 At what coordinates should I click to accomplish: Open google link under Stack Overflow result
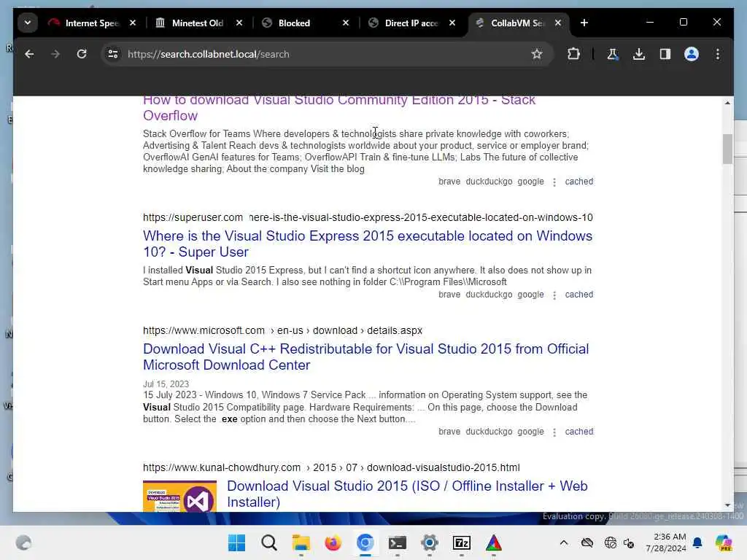click(x=531, y=182)
